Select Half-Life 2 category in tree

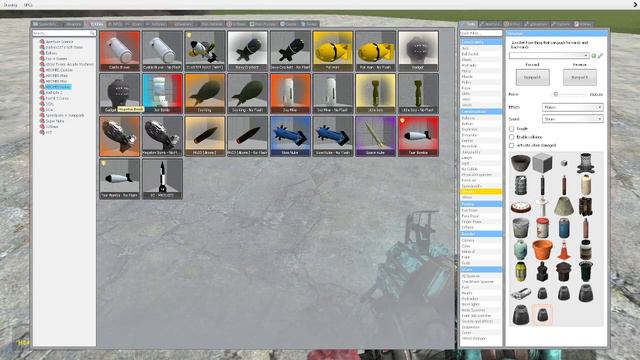tap(53, 93)
